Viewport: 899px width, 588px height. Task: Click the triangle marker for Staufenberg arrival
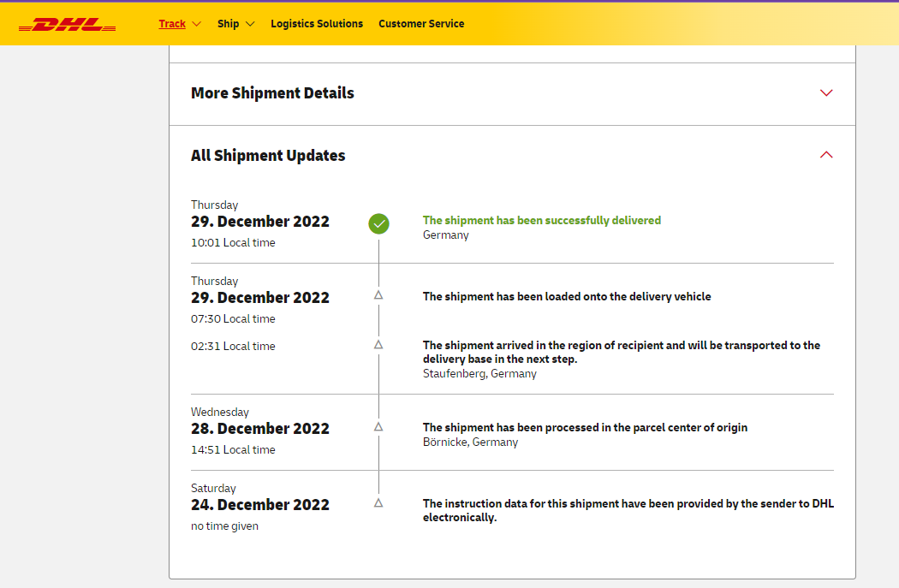[378, 345]
